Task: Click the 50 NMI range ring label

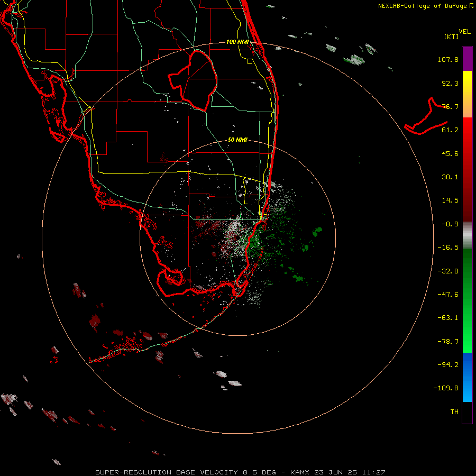Action: coord(237,140)
